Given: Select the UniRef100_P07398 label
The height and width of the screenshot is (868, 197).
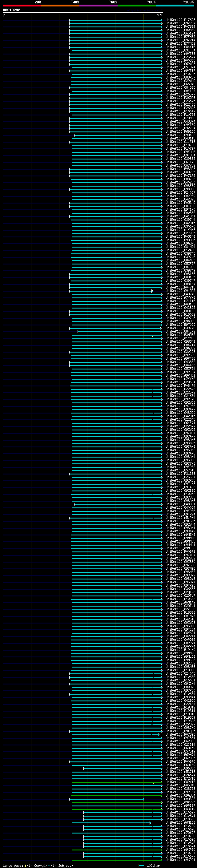Looking at the screenshot, I should [180, 735].
